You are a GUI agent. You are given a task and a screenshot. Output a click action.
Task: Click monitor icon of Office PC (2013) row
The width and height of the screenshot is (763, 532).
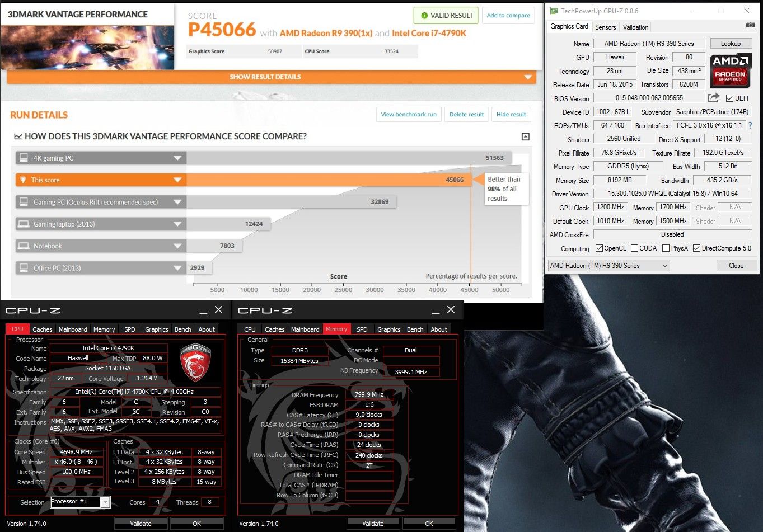(24, 268)
